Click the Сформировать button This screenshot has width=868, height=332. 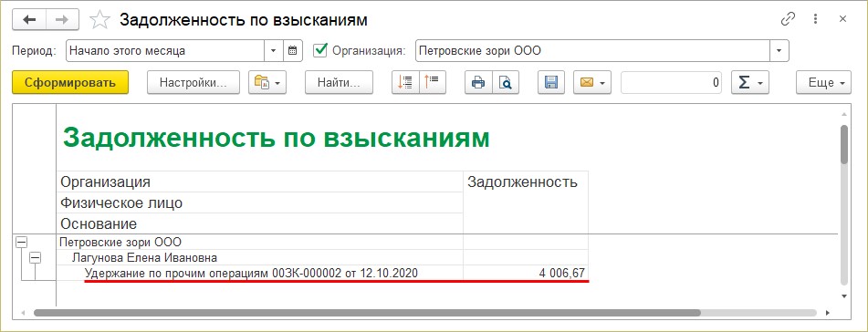point(70,82)
